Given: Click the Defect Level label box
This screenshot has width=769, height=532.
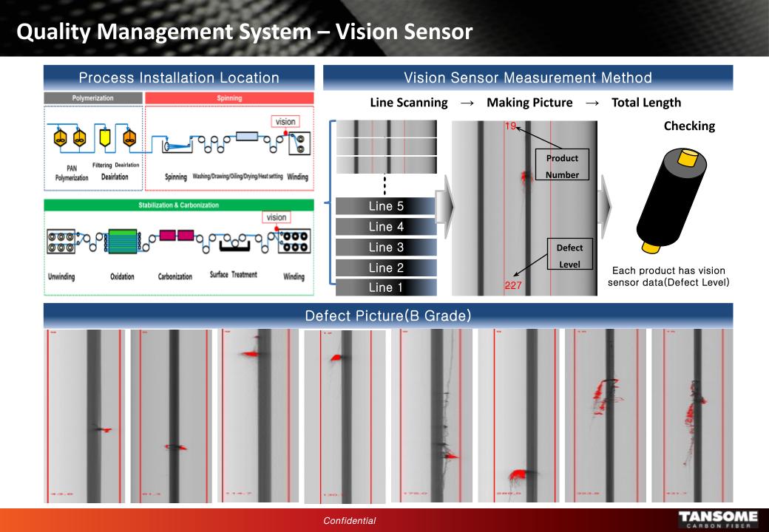Looking at the screenshot, I should (x=569, y=255).
